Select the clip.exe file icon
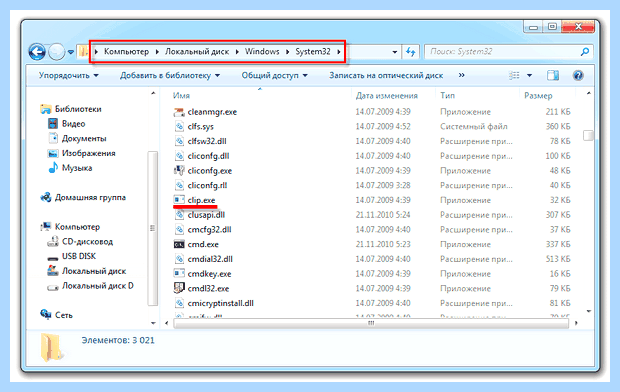Image resolution: width=620 pixels, height=392 pixels. click(x=179, y=199)
